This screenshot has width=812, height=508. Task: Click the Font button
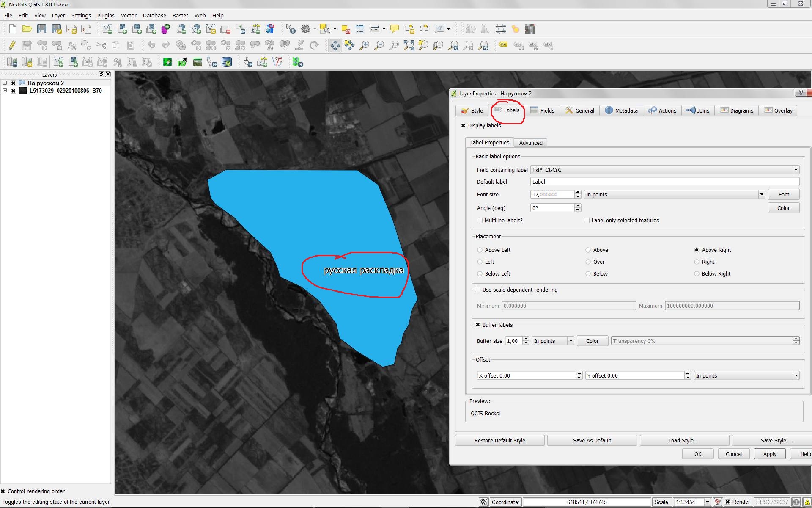(783, 195)
